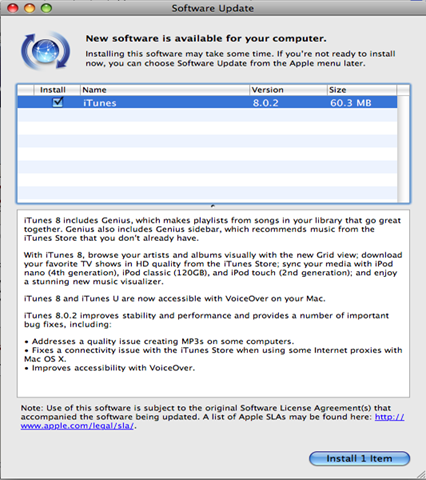Zoom the window with green button

46,8
